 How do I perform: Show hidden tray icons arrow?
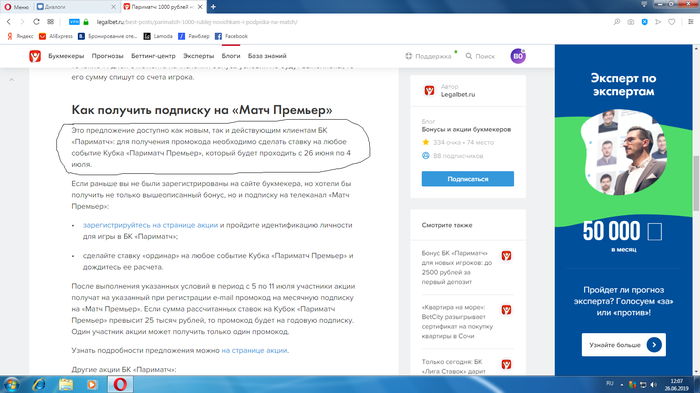coord(621,385)
